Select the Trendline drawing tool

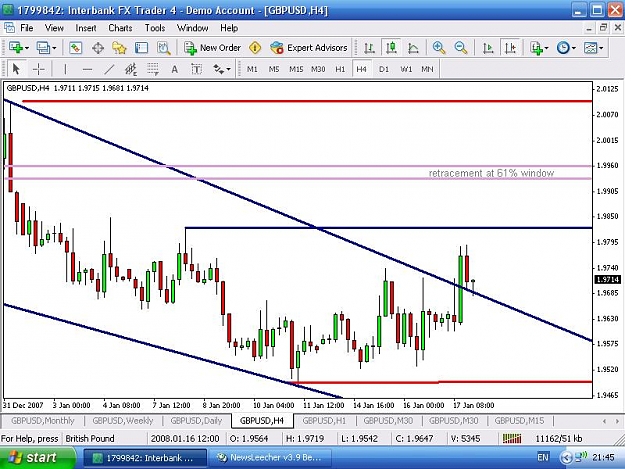pyautogui.click(x=109, y=69)
